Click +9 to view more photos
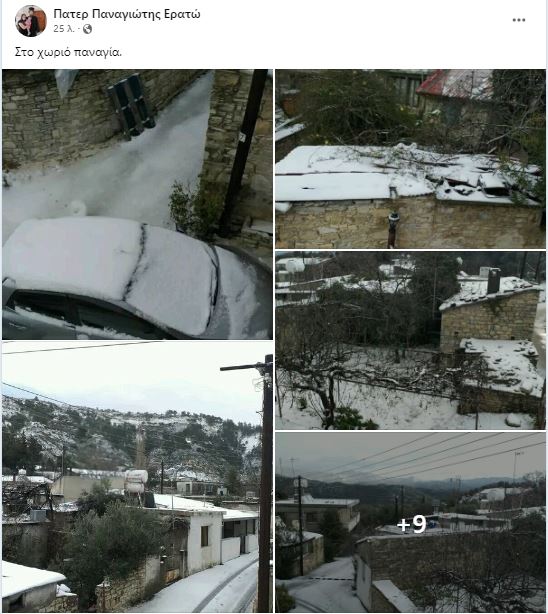This screenshot has width=548, height=614. tap(410, 522)
